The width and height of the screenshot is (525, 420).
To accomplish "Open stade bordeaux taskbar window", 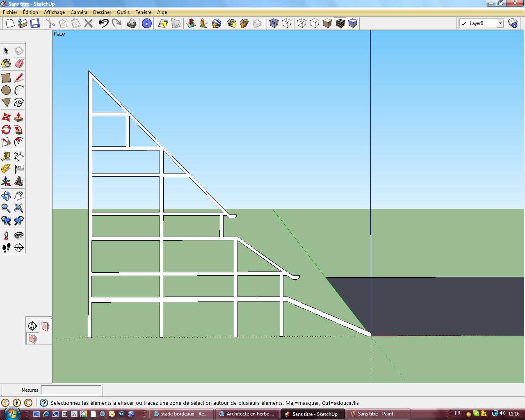I will click(x=182, y=414).
